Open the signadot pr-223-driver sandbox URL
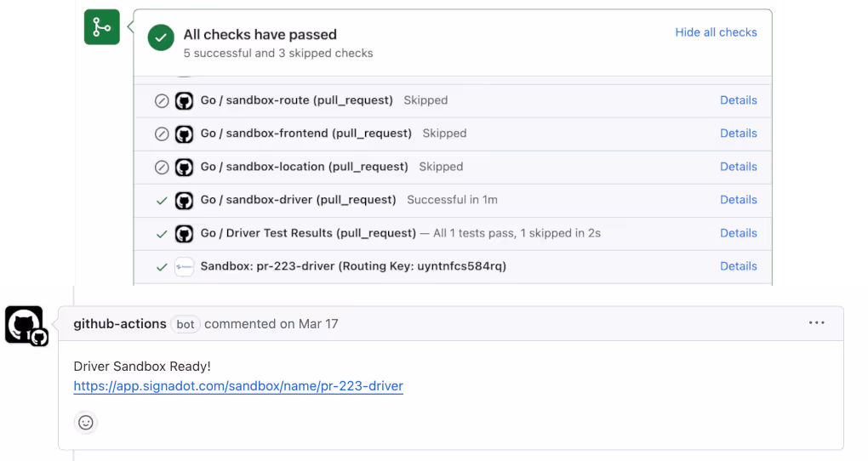This screenshot has height=461, width=868. click(238, 386)
